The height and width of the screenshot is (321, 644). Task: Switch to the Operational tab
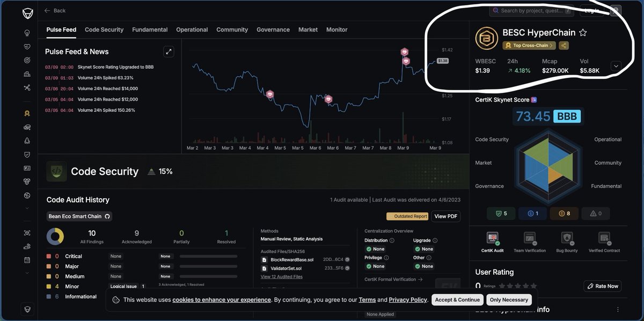tap(192, 30)
